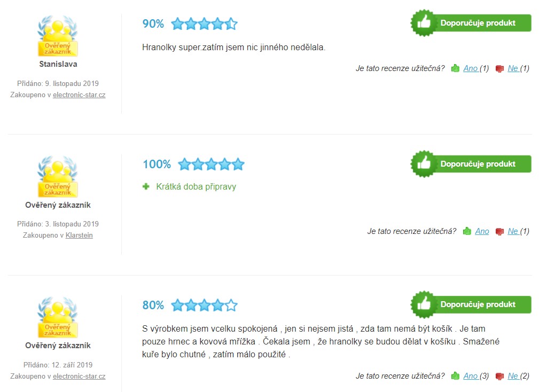Vote 'Ne' on the 80% rated review
Screen dimensions: 539x392
(x=513, y=376)
